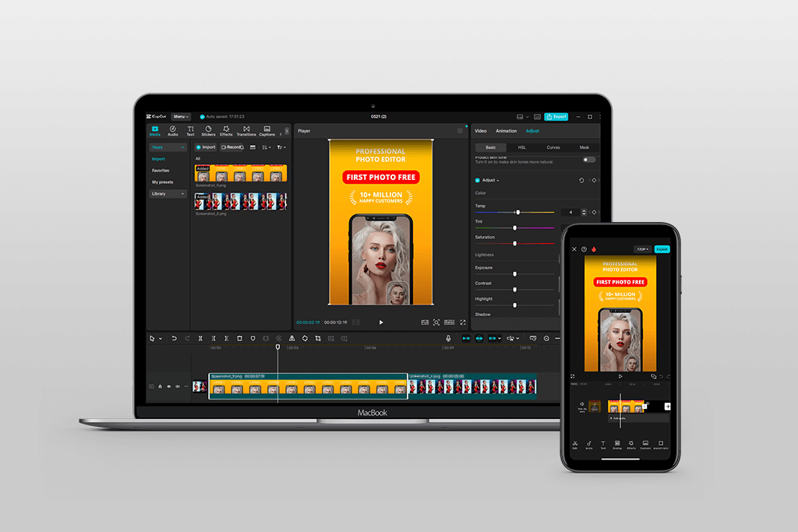Image resolution: width=798 pixels, height=532 pixels.
Task: Select the Mask sub-tab
Action: click(584, 147)
